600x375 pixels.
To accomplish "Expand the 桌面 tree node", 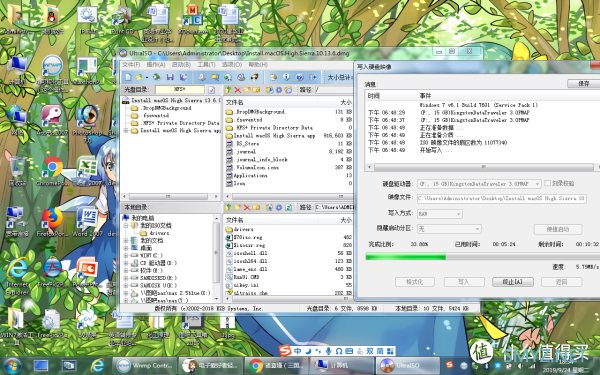I will (126, 248).
